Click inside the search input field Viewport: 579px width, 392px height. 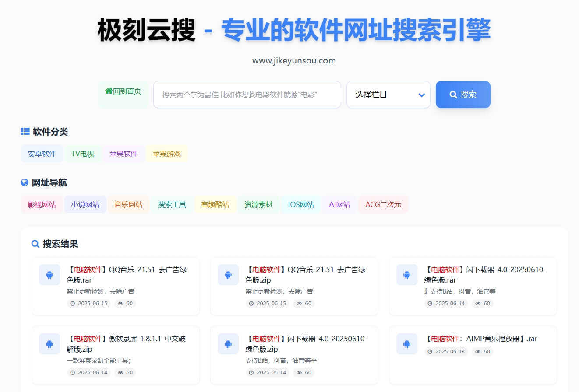(x=247, y=94)
